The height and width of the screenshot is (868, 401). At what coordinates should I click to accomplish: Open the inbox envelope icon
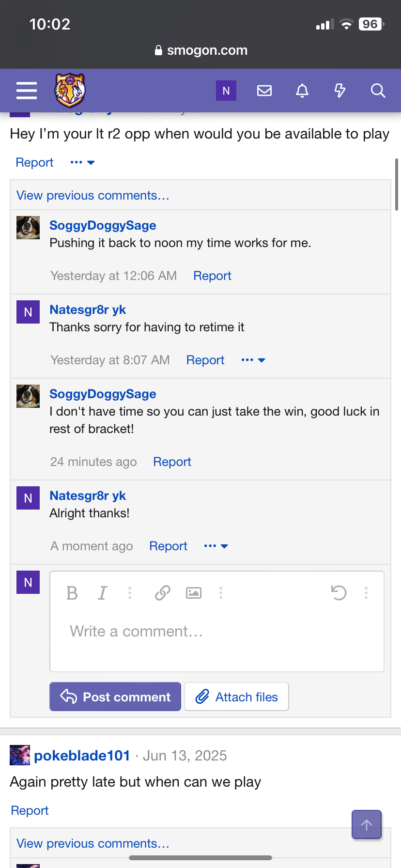[x=264, y=91]
